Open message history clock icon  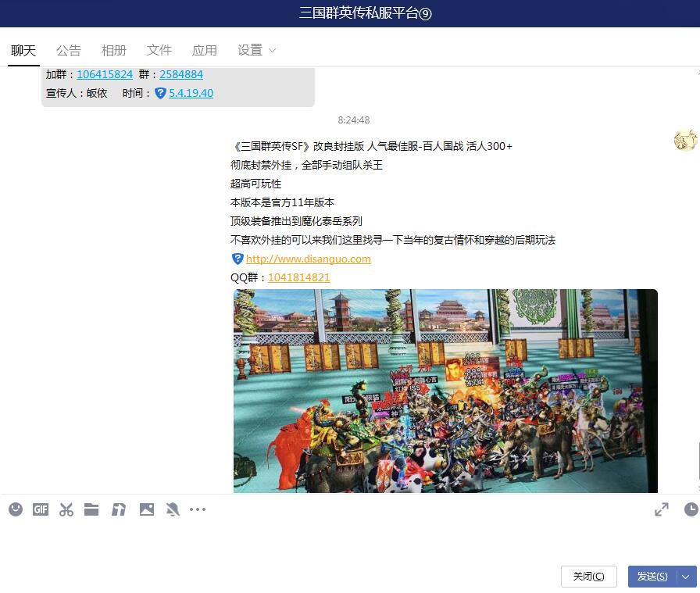[691, 509]
